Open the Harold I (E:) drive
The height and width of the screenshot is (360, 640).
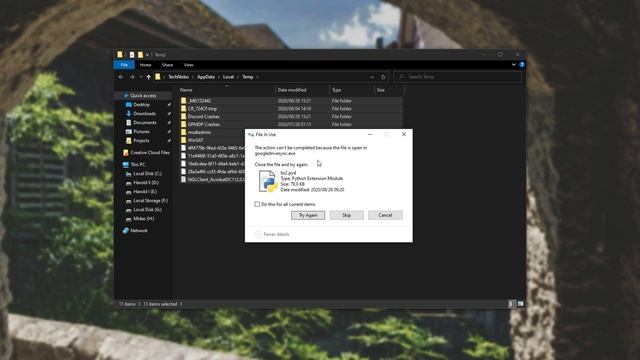point(145,191)
